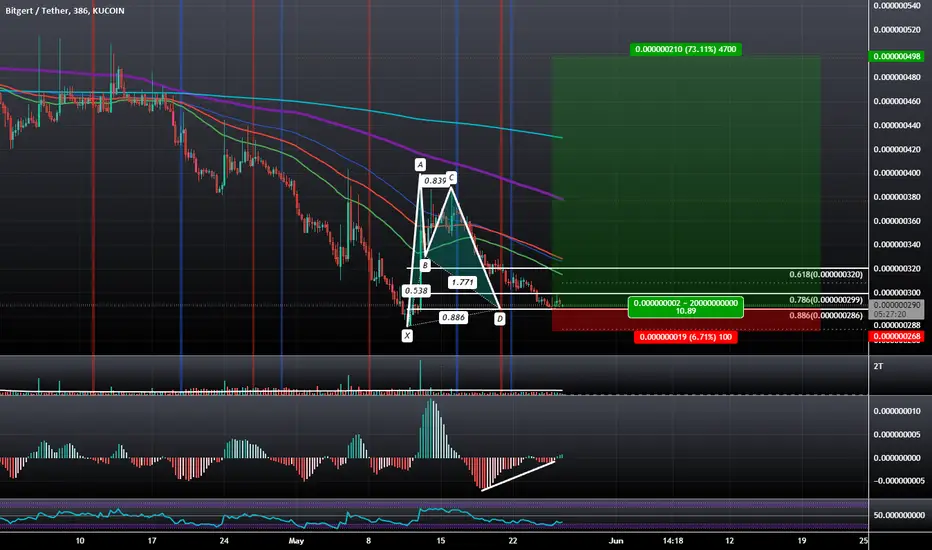The height and width of the screenshot is (550, 932).
Task: Click the 0.000000480 price axis label
Action: [897, 77]
